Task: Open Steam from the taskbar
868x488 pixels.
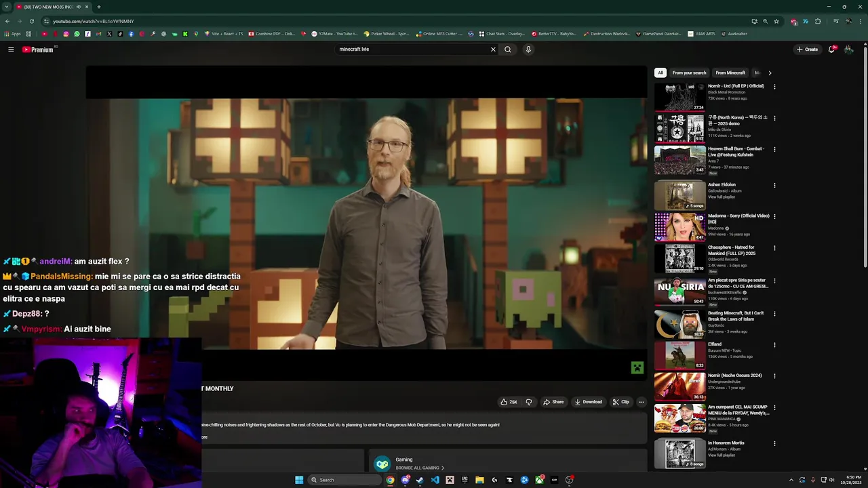Action: click(x=420, y=480)
